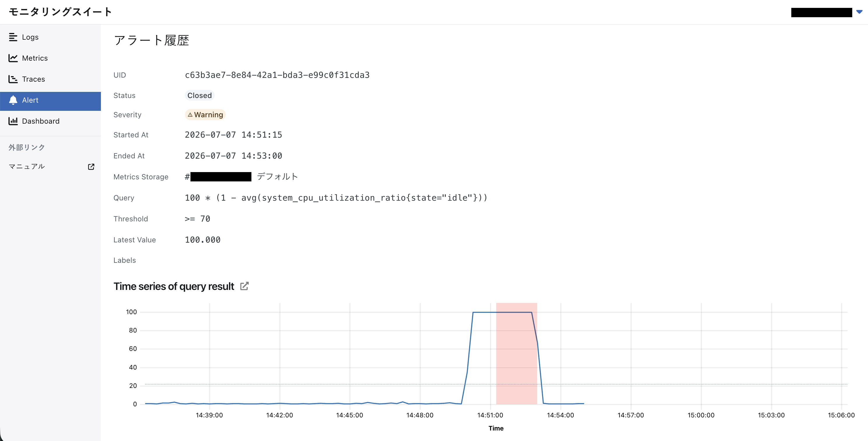868x441 pixels.
Task: Click the Warning triangle severity icon
Action: (190, 115)
